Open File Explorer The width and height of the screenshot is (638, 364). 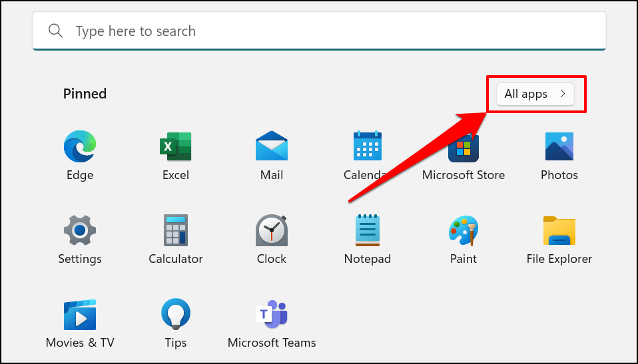(x=559, y=231)
